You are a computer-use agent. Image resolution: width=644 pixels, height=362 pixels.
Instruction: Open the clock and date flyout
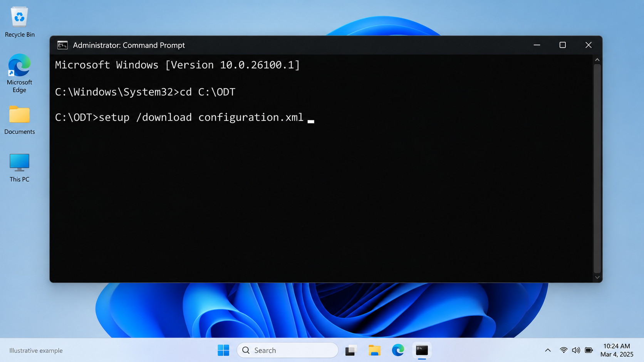coord(617,350)
